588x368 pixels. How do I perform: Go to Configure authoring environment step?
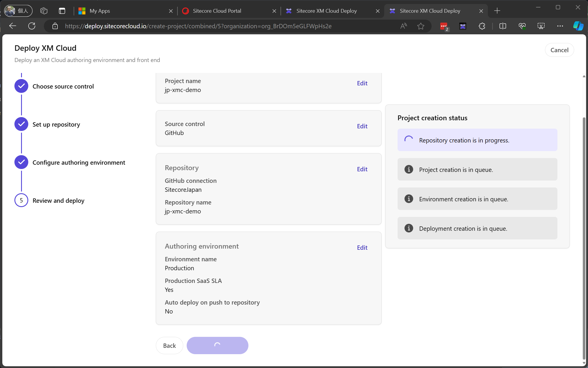pos(79,162)
